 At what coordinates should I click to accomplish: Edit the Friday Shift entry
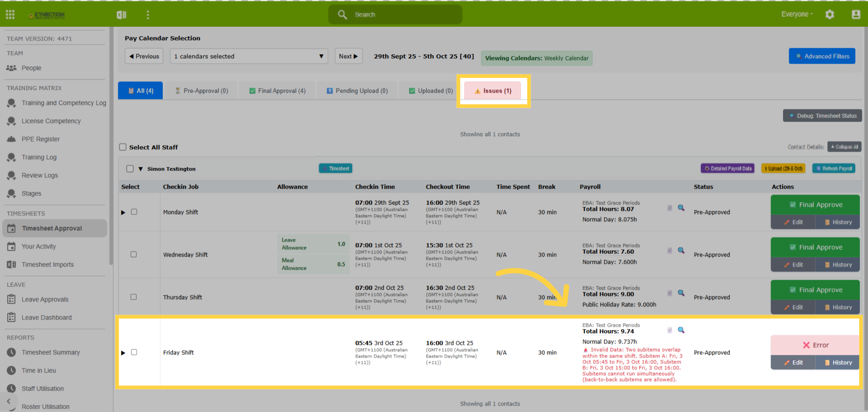pyautogui.click(x=793, y=362)
